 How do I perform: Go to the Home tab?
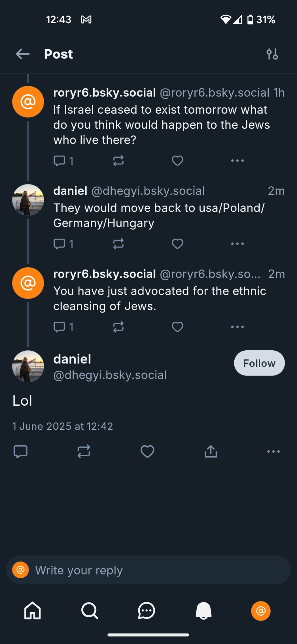pyautogui.click(x=32, y=611)
